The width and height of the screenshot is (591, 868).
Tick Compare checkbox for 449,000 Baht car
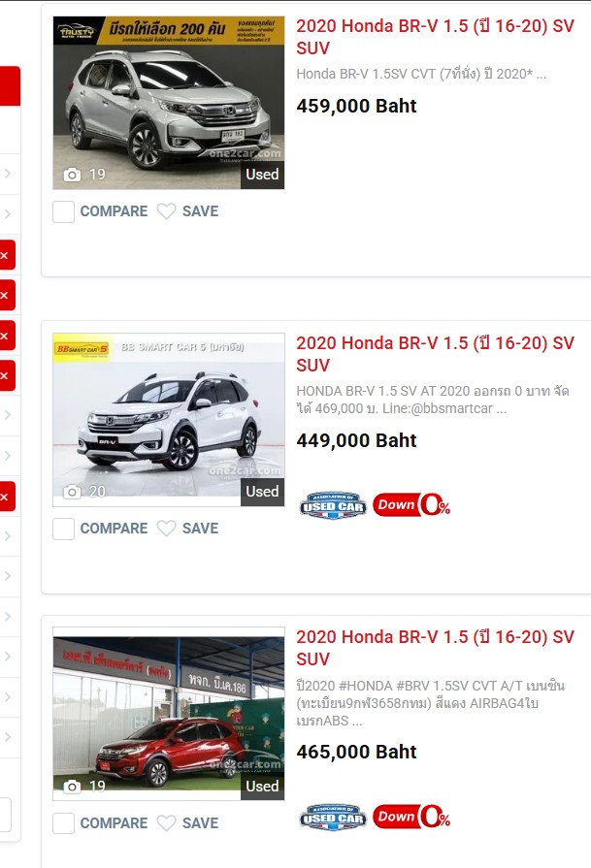click(64, 530)
